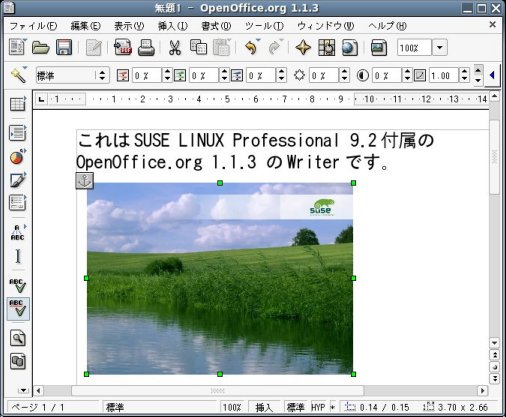This screenshot has width=506, height=417.
Task: Export directly as PDF
Action: click(123, 47)
